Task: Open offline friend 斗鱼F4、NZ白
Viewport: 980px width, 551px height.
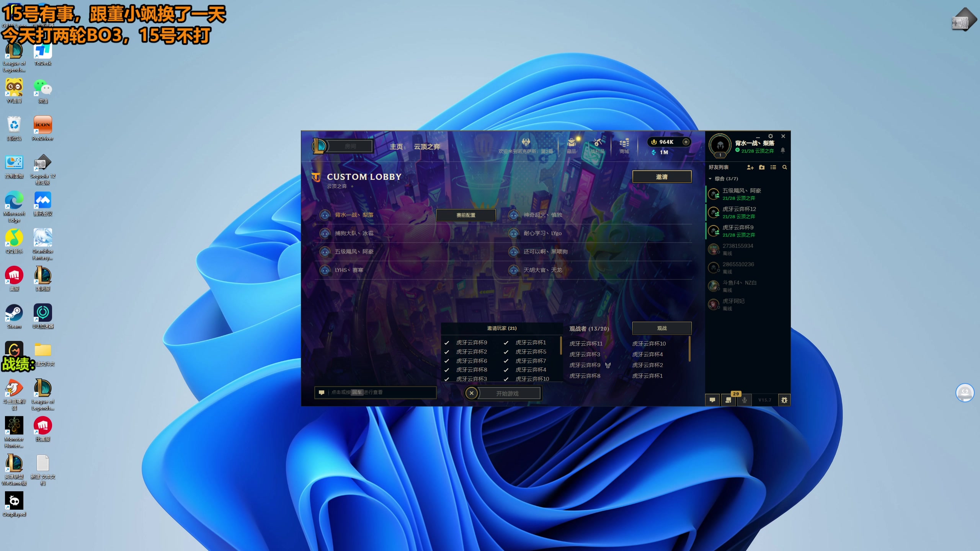Action: pos(748,286)
